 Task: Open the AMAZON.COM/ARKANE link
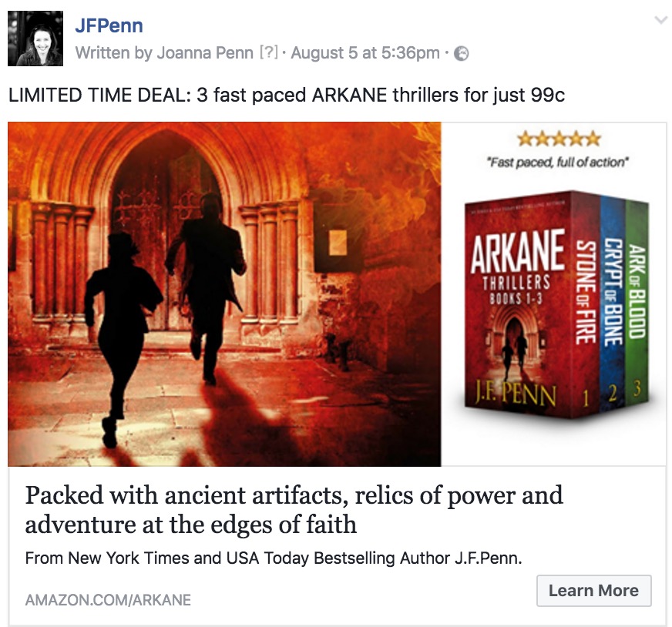pyautogui.click(x=108, y=600)
